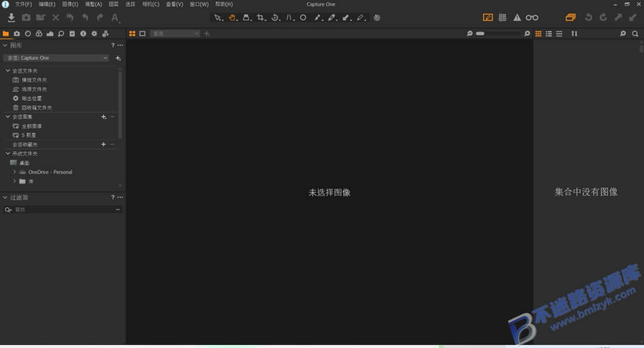Switch viewer to single-view mode

[x=143, y=33]
